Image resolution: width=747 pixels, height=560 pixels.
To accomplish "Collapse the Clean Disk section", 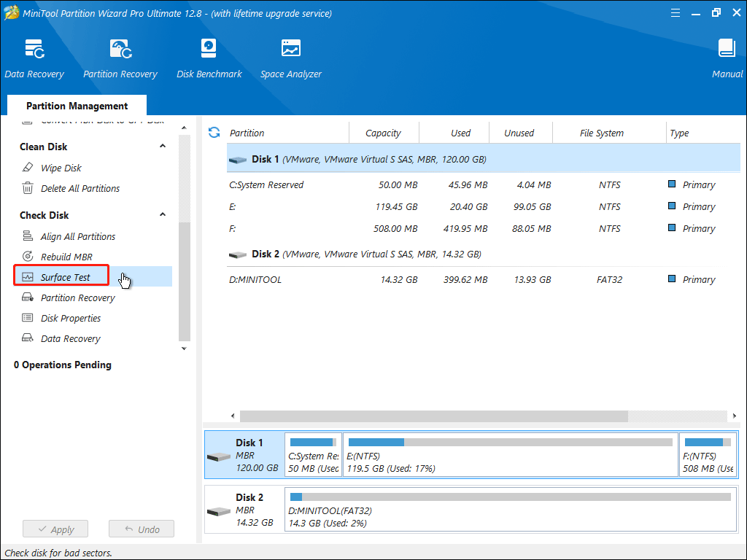I will point(163,147).
